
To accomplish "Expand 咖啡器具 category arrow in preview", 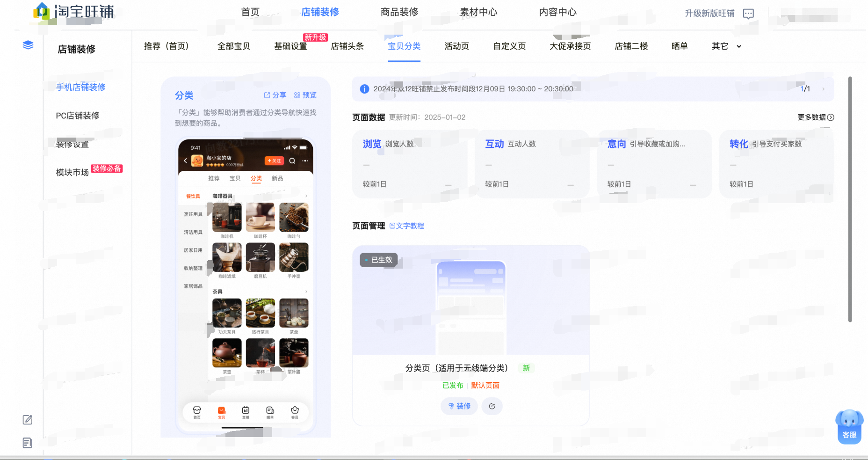I will (306, 196).
